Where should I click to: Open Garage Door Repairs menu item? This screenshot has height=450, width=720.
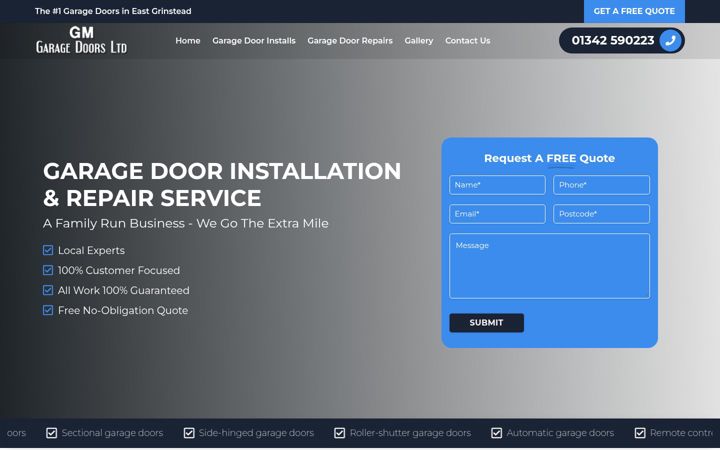click(350, 41)
